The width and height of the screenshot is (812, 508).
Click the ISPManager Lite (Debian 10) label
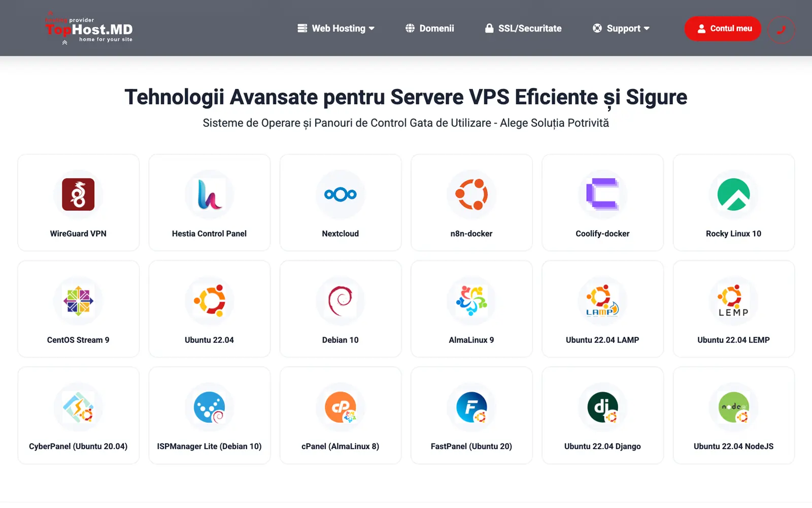pyautogui.click(x=210, y=447)
